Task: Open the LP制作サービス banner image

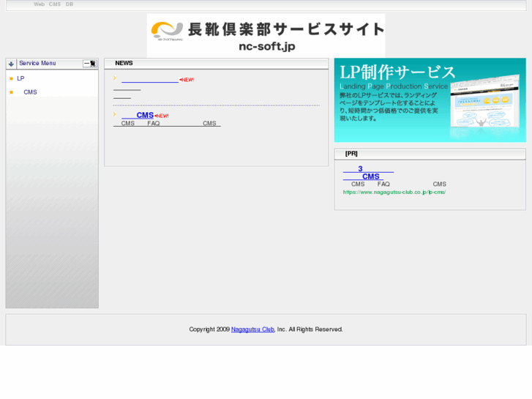Action: [x=430, y=100]
